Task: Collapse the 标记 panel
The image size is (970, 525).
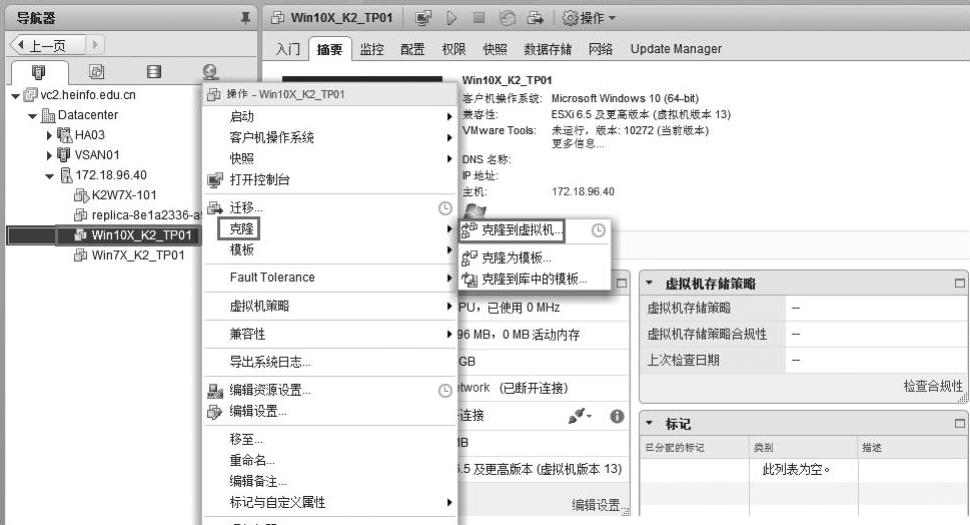Action: click(650, 424)
